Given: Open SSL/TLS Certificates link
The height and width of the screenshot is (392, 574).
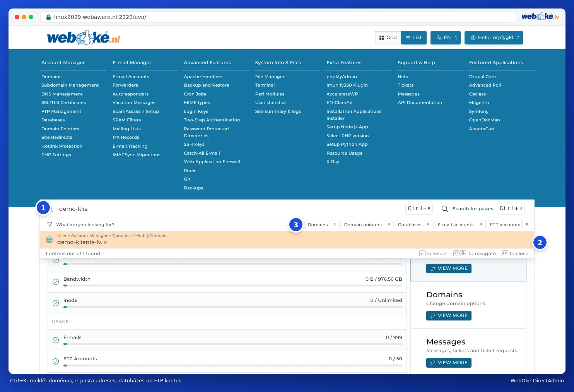Looking at the screenshot, I should coord(63,102).
